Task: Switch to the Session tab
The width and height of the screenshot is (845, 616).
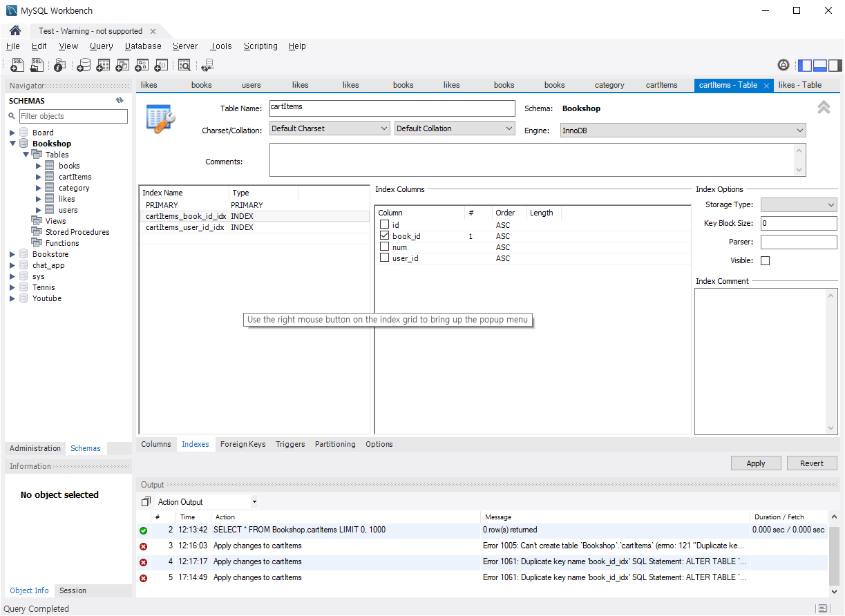Action: (x=73, y=590)
